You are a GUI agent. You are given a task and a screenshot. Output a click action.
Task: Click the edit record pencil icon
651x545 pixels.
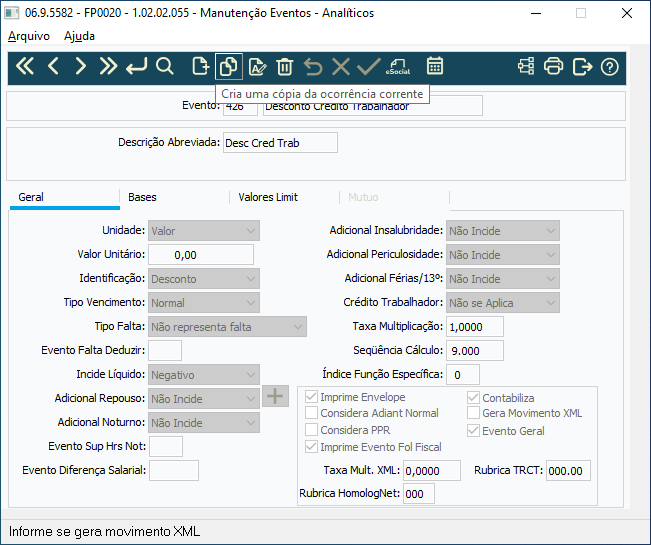tap(257, 66)
